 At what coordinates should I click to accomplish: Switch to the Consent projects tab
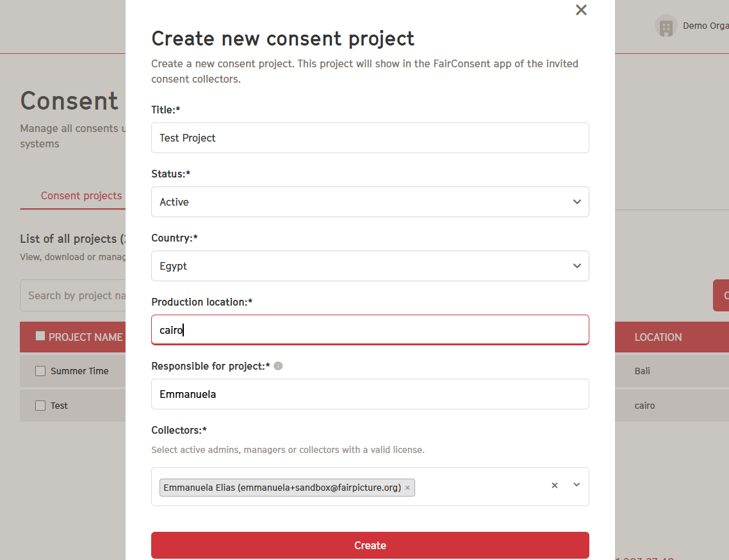click(x=81, y=196)
